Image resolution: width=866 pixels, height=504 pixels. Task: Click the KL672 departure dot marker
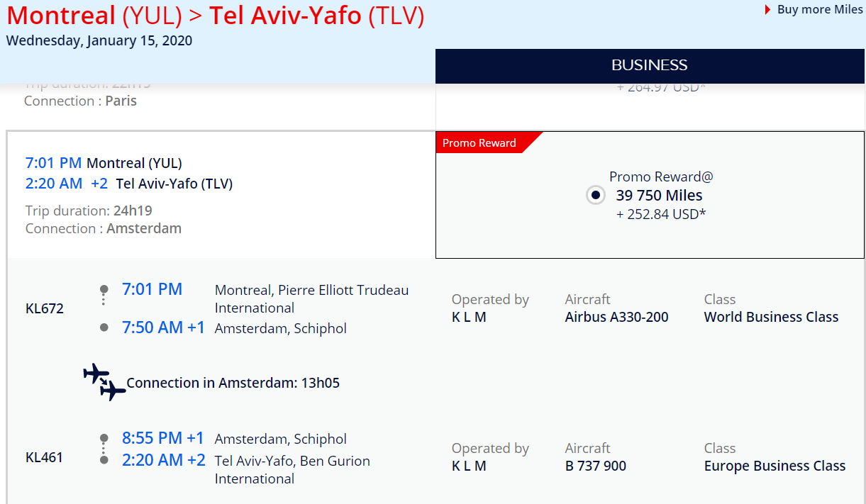104,289
